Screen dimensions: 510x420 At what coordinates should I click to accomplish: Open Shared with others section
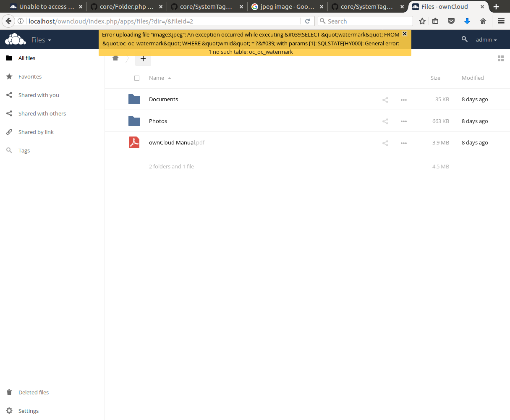coord(52,113)
